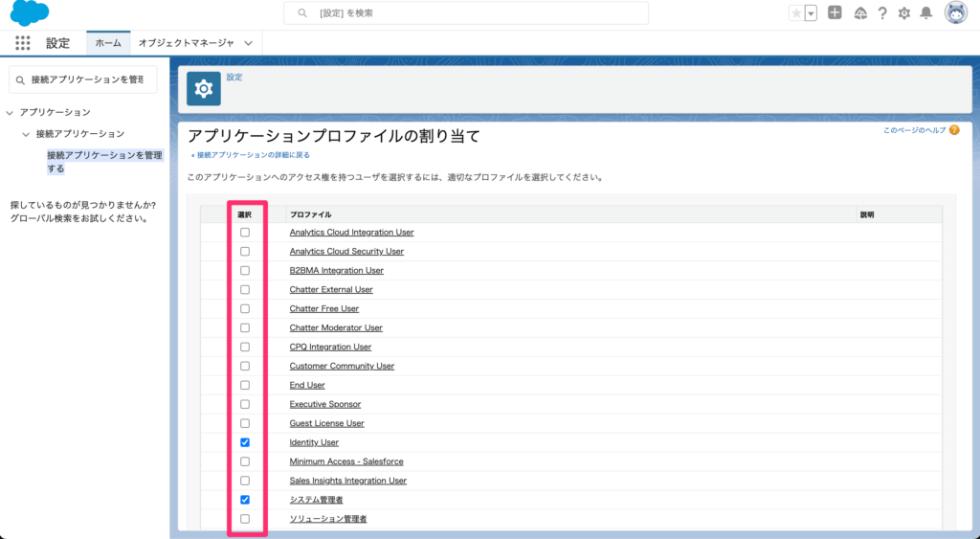
Task: Check the Chatter Free User box
Action: (245, 309)
